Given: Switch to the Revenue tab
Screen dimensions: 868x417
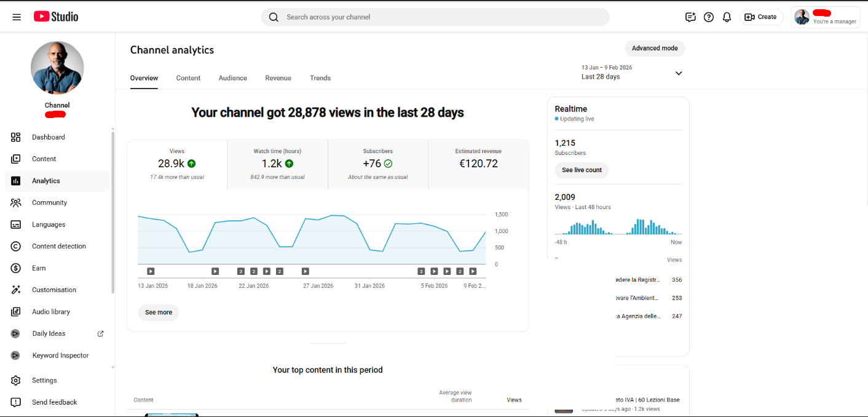Looking at the screenshot, I should [x=278, y=78].
